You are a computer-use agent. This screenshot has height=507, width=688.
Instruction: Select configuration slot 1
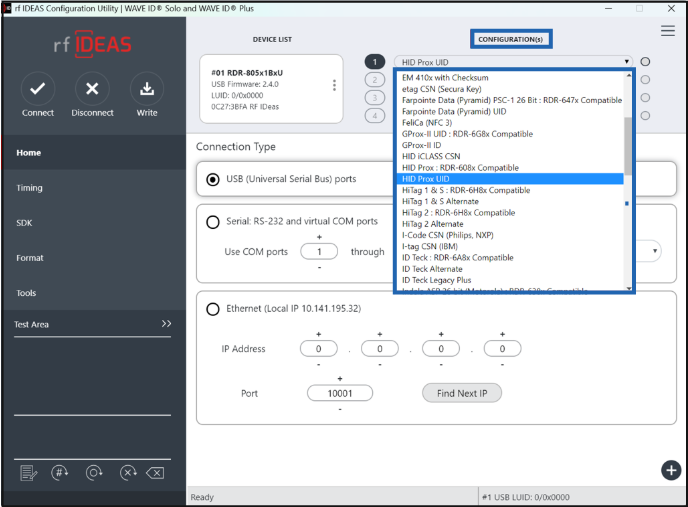pos(375,62)
